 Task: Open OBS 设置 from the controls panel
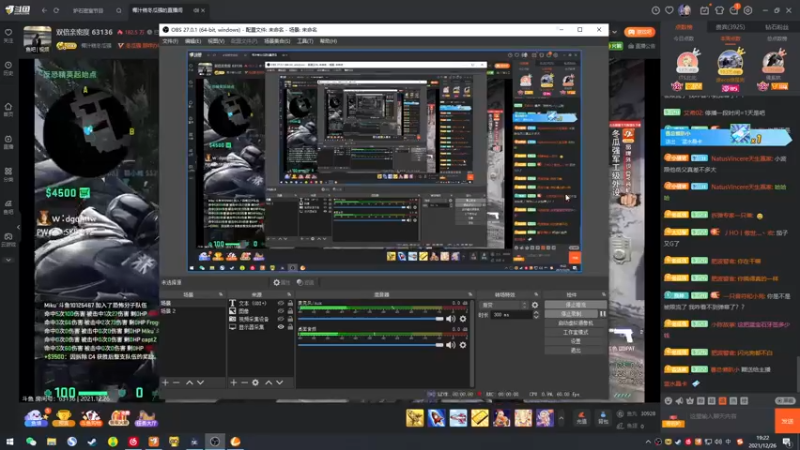(576, 341)
